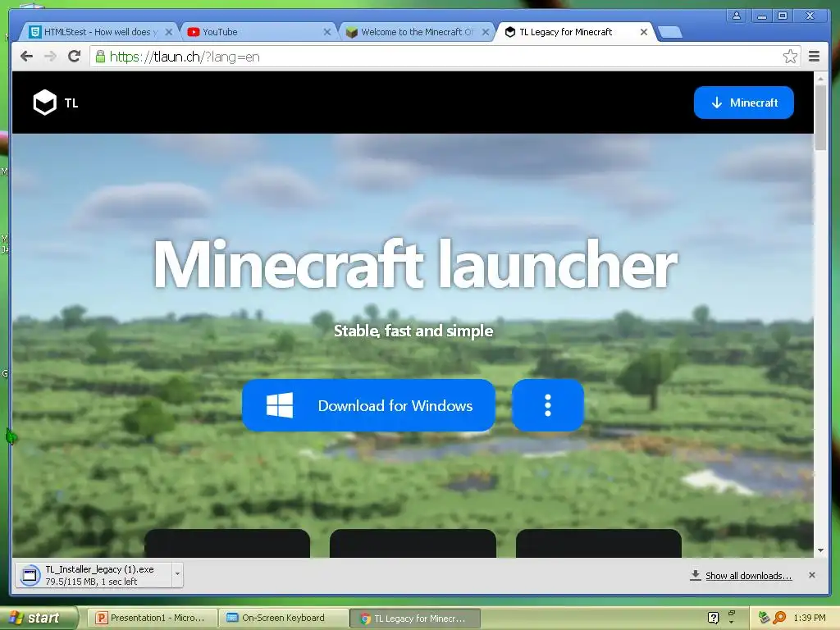The width and height of the screenshot is (840, 630).
Task: Click the safely remove hardware tray icon
Action: click(764, 618)
